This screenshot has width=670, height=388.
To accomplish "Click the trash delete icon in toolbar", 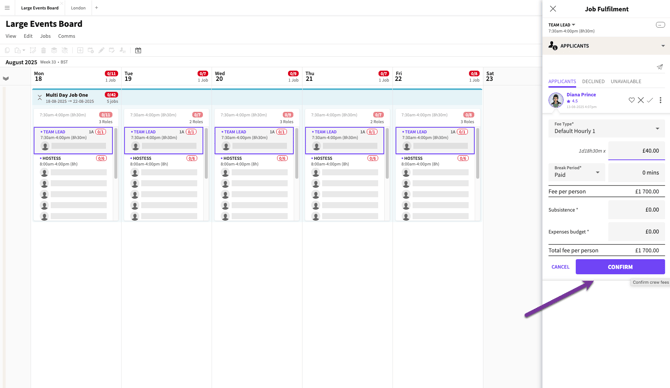I will [x=44, y=50].
